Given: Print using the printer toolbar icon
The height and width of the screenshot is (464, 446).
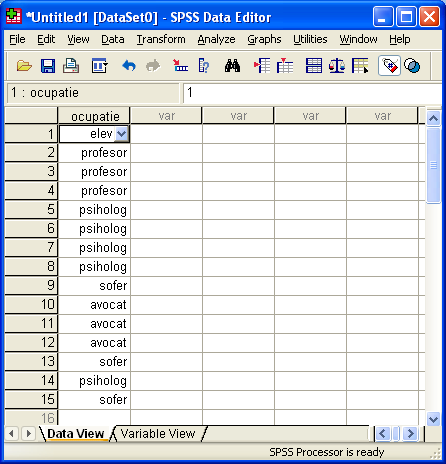Looking at the screenshot, I should coord(71,66).
